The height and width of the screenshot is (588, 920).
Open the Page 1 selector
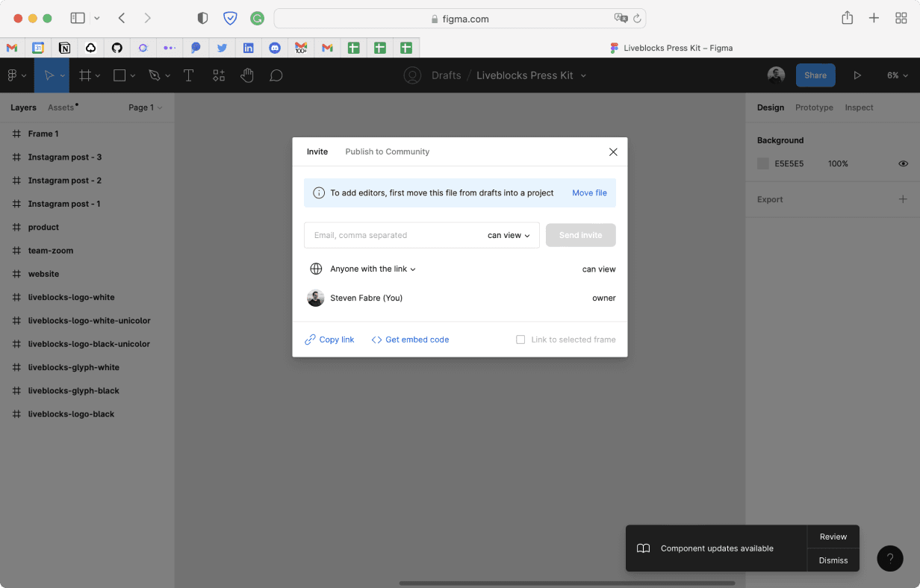click(x=144, y=107)
